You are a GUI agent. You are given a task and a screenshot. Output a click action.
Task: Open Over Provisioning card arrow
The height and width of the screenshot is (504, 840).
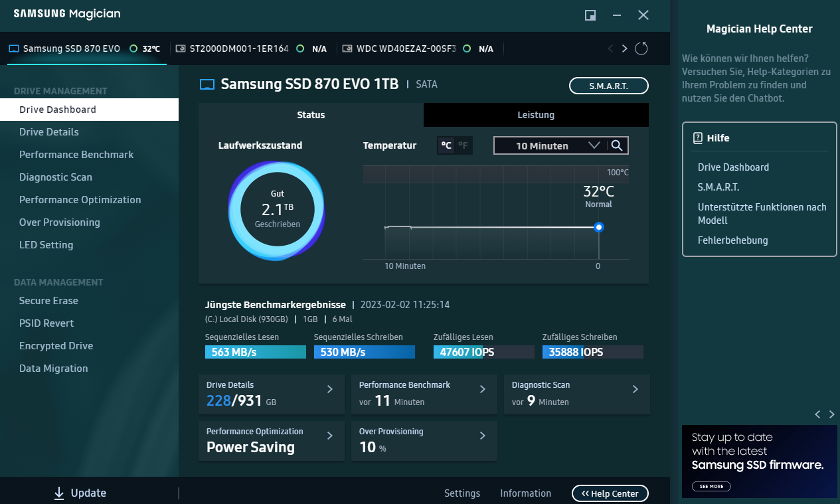(x=483, y=436)
